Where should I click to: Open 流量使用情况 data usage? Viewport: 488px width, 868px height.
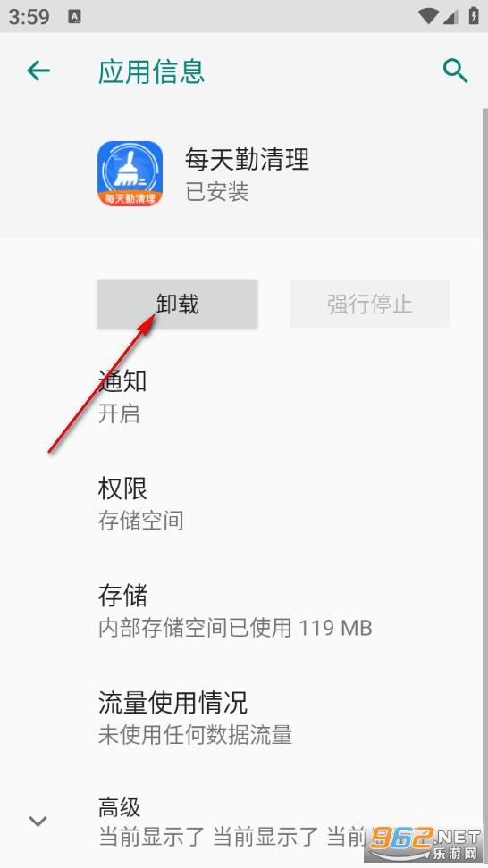click(244, 718)
